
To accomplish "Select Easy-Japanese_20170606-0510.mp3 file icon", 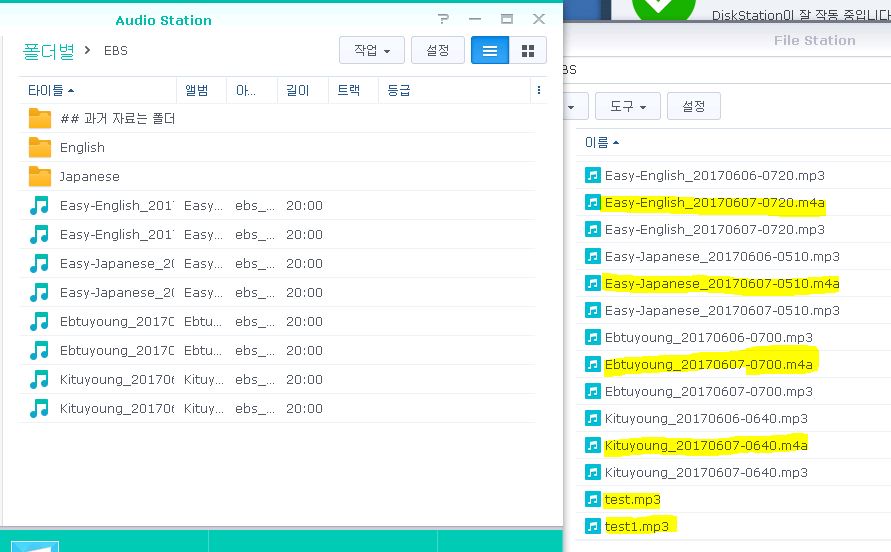I will click(x=593, y=256).
